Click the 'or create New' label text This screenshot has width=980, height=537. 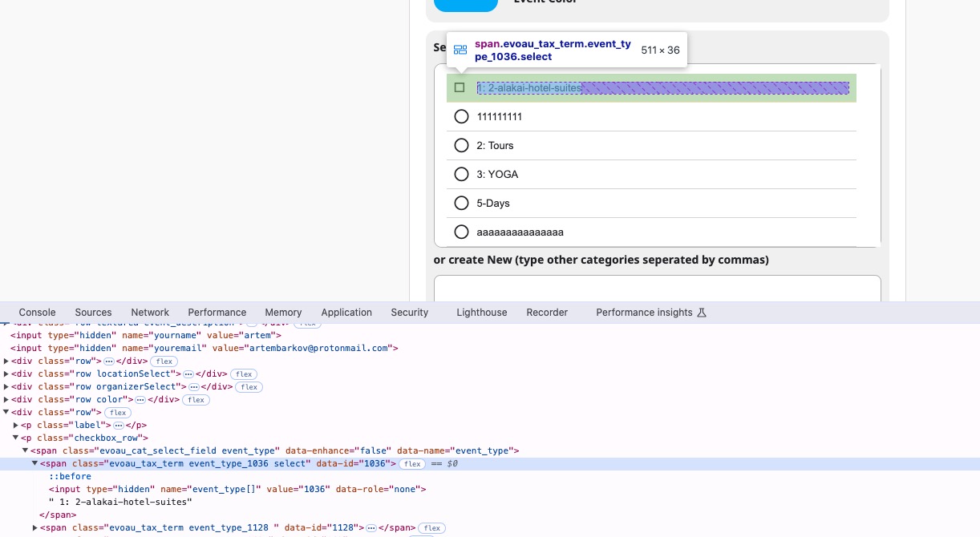click(x=601, y=260)
